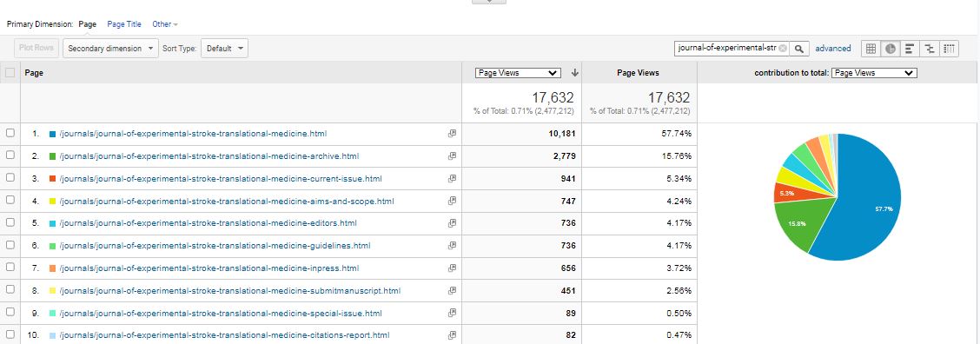Open the submitmanuscript.html page in new window
Image resolution: width=980 pixels, height=344 pixels.
(x=452, y=290)
